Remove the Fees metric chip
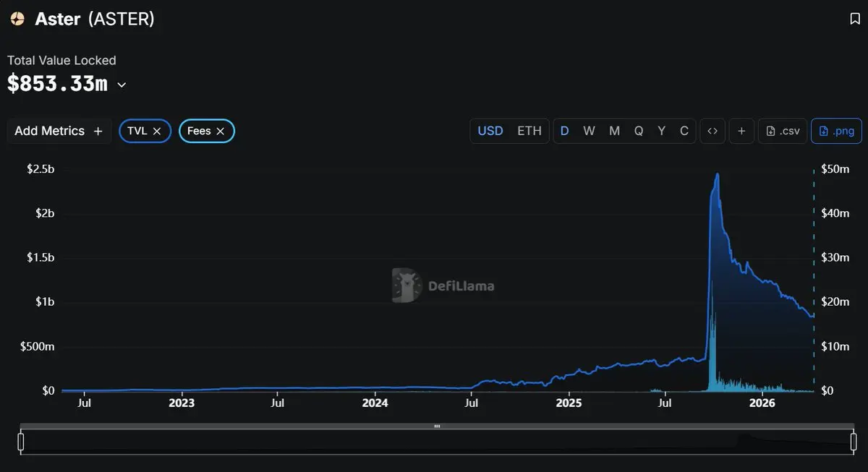The width and height of the screenshot is (868, 472). click(x=221, y=131)
